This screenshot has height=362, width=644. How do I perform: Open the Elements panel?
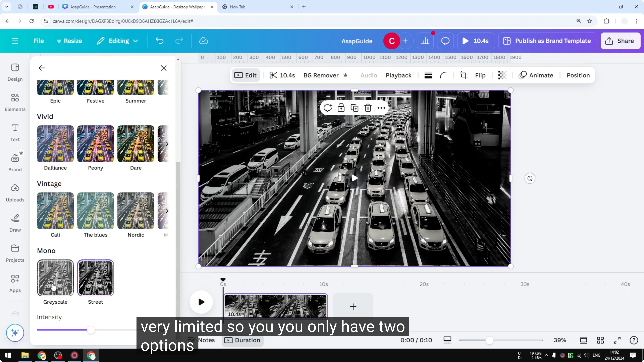(15, 102)
